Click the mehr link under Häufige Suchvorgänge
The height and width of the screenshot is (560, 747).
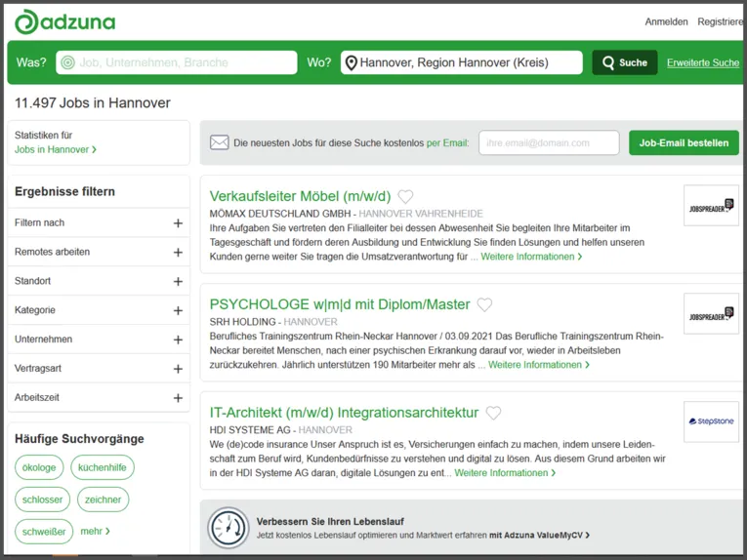point(95,531)
